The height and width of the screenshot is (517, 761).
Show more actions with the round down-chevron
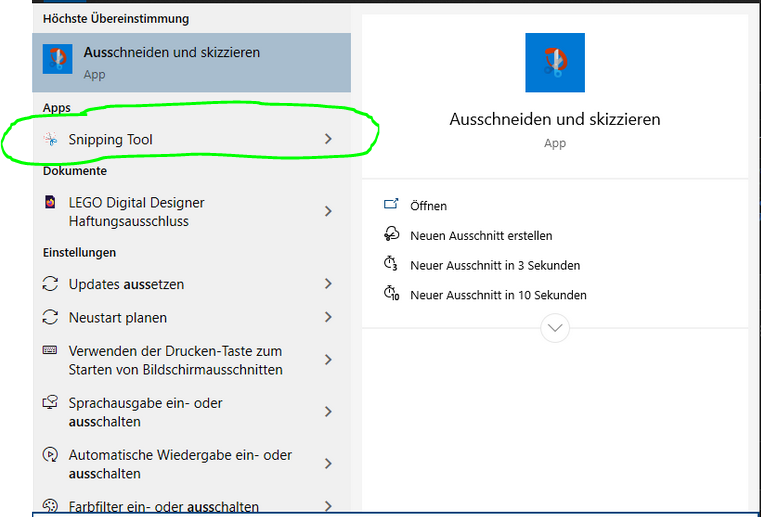pos(555,328)
